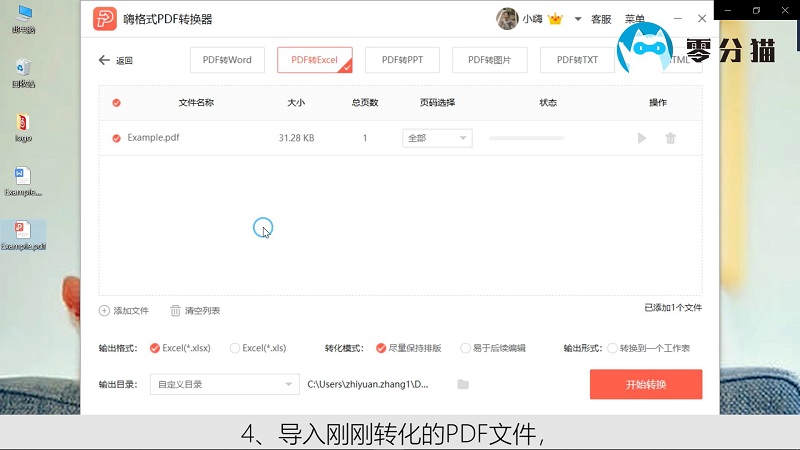Open the 全部 page range dropdown
The width and height of the screenshot is (800, 450).
click(x=437, y=138)
